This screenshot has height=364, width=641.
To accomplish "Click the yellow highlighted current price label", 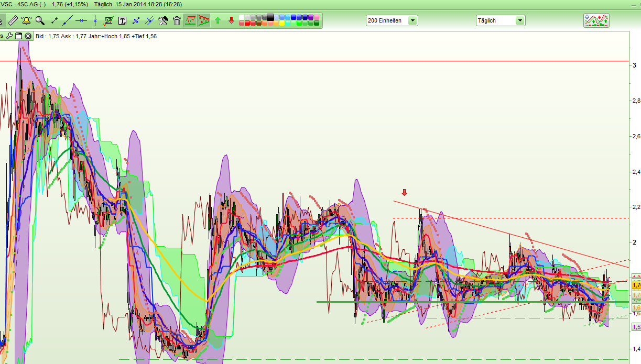I will [x=636, y=285].
